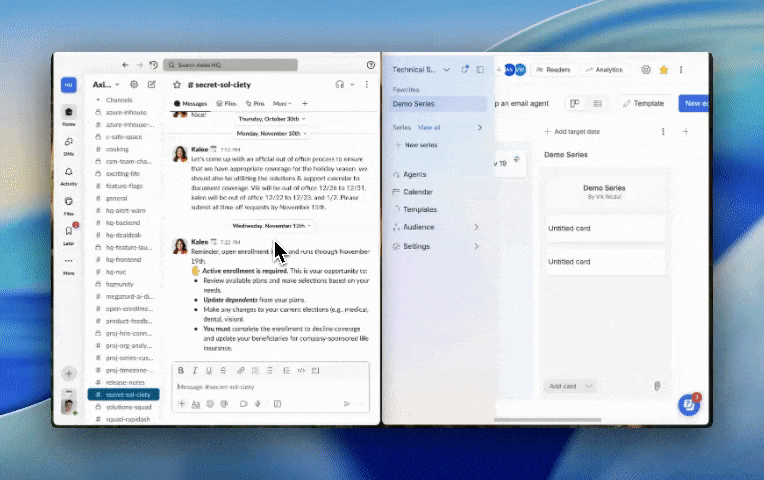Follow the View all series link
The image size is (764, 480).
tap(429, 128)
